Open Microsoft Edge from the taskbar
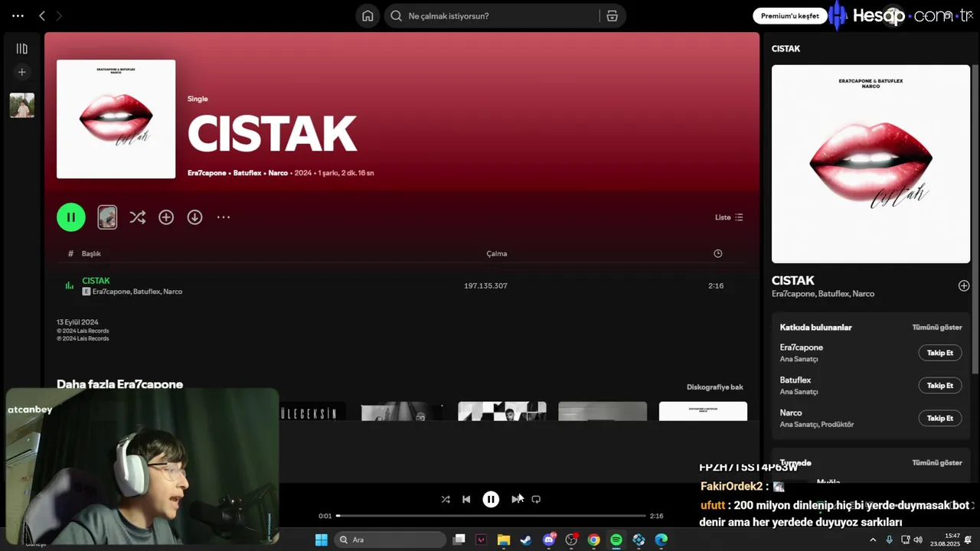 coord(661,540)
